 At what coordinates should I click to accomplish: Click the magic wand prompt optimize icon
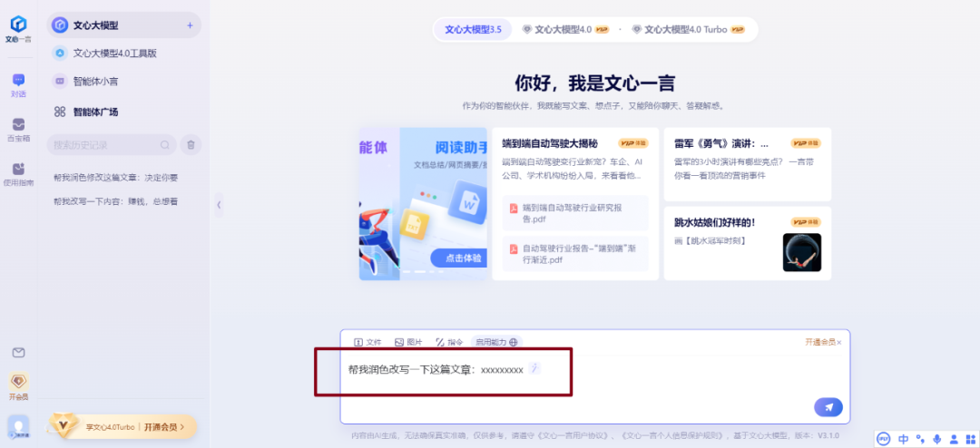534,368
